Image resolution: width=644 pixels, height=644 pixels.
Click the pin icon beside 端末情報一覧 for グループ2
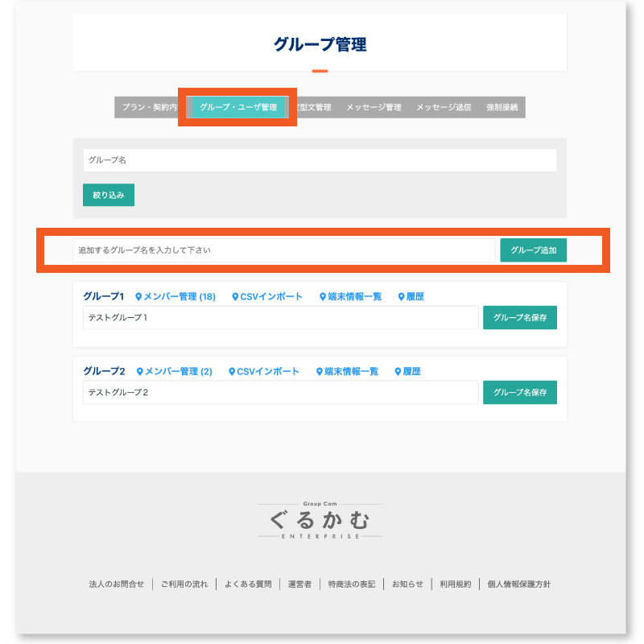tap(318, 371)
